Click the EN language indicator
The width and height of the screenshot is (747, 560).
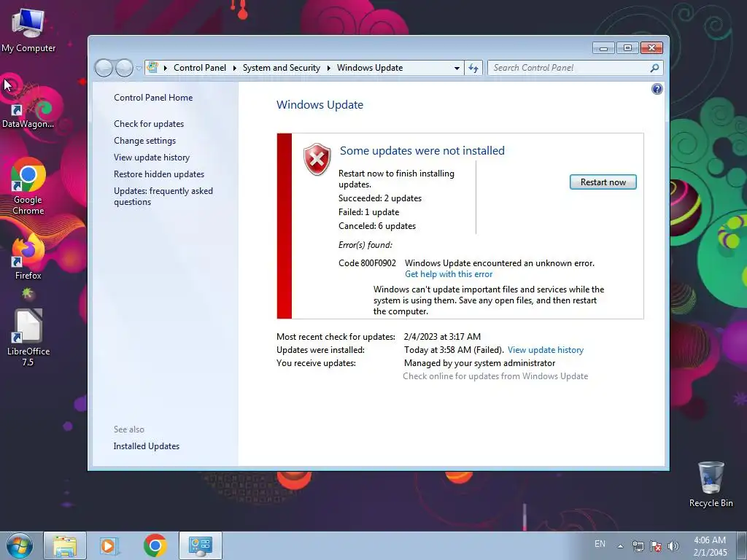tap(600, 544)
